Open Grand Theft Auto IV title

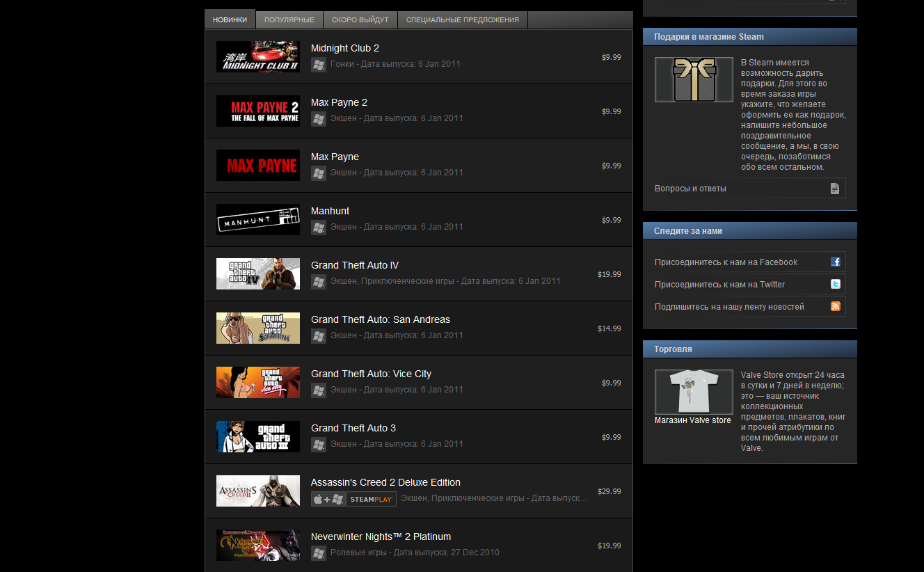click(x=355, y=265)
